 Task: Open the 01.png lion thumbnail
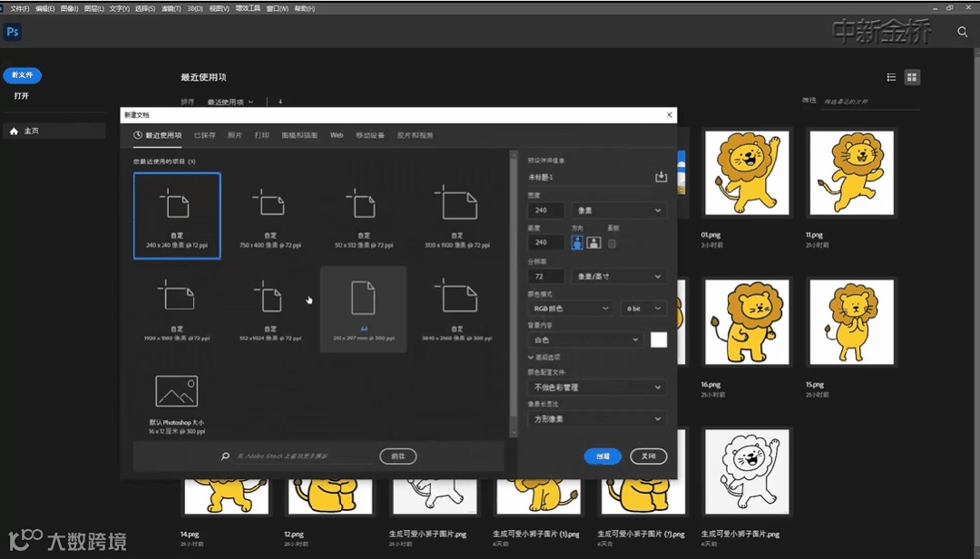[747, 172]
